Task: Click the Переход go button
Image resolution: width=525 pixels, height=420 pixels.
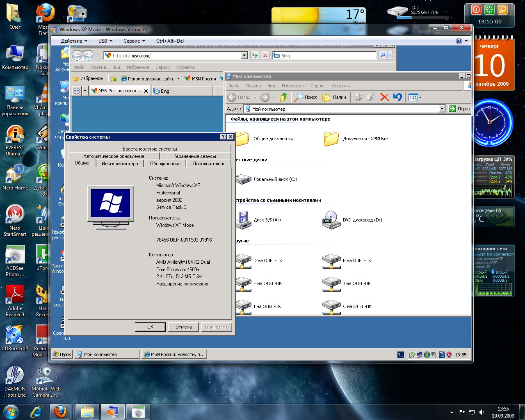Action: pyautogui.click(x=459, y=109)
